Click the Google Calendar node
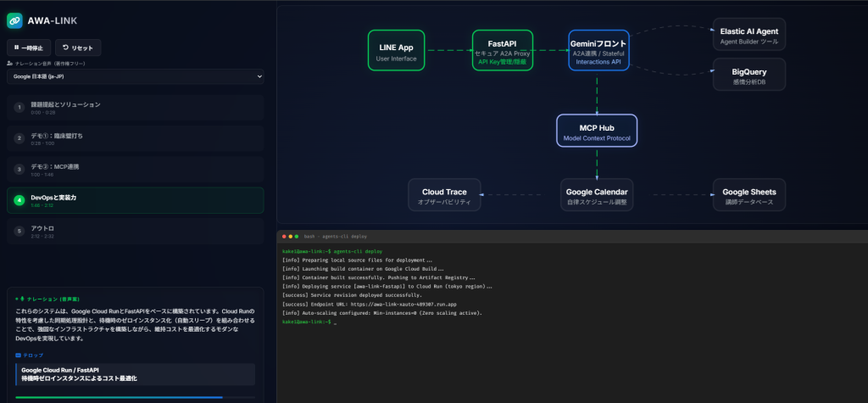The height and width of the screenshot is (403, 868). [597, 195]
